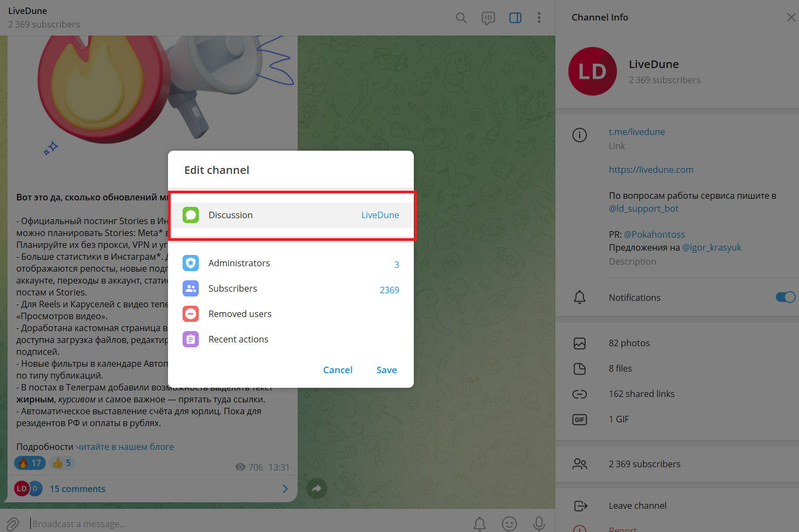Toggle silent broadcast bell in message bar
The height and width of the screenshot is (532, 799).
click(480, 523)
